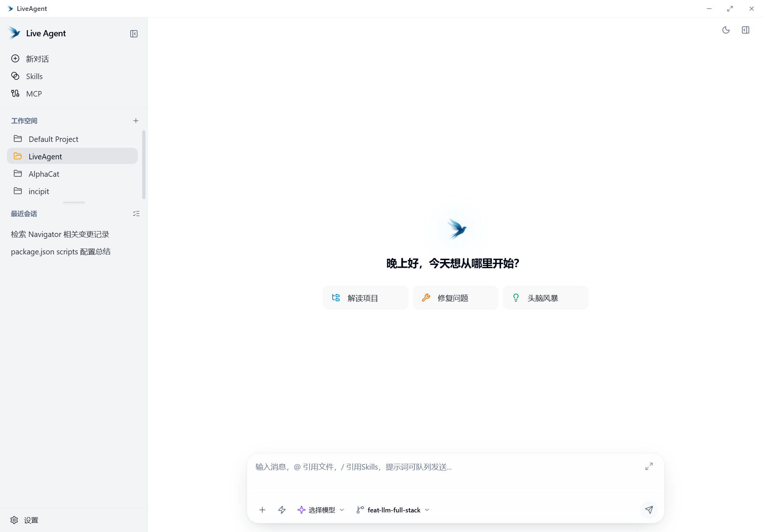Collapse the left sidebar panel icon
Image resolution: width=763 pixels, height=532 pixels.
coord(134,34)
